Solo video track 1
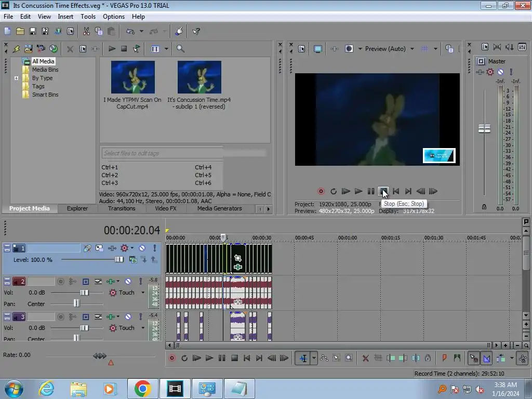Image resolution: width=532 pixels, height=399 pixels. point(155,248)
